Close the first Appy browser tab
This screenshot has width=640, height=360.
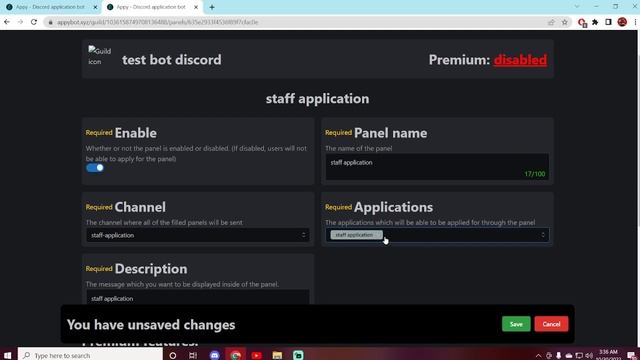(x=95, y=7)
